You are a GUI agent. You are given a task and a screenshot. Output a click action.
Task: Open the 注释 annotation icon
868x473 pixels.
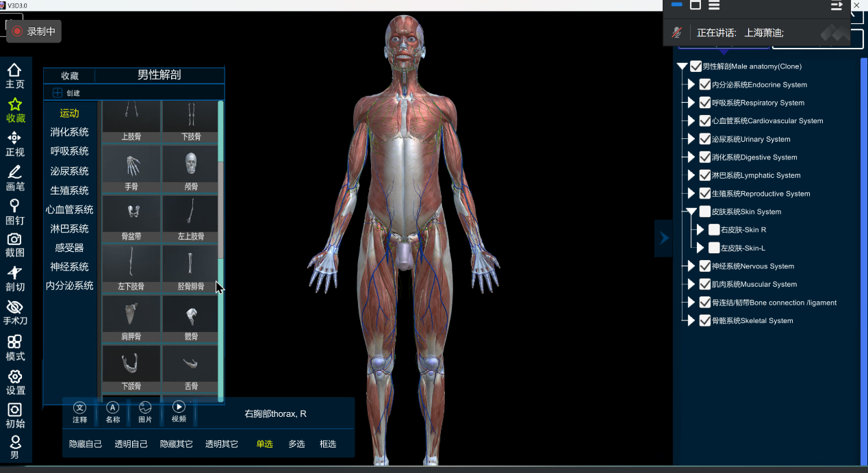click(x=80, y=411)
